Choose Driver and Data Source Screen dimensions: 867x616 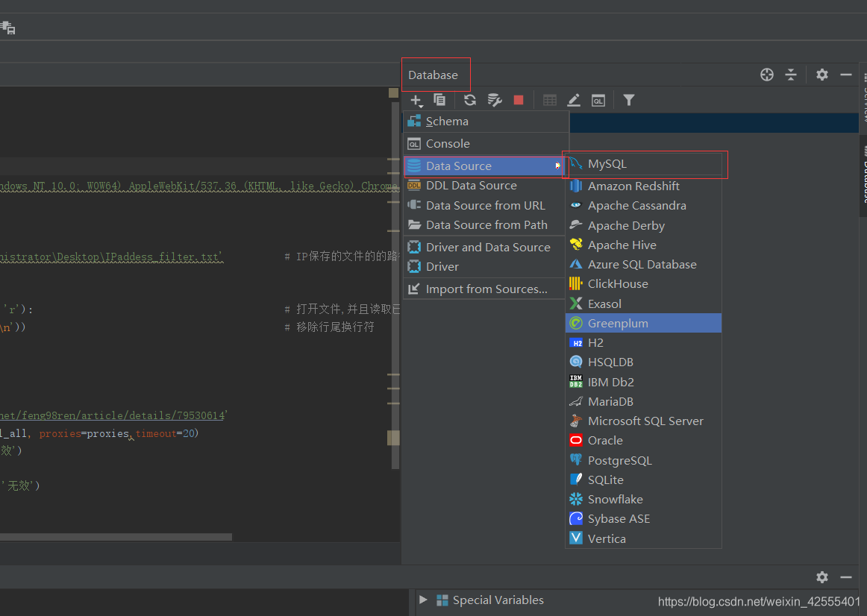pyautogui.click(x=483, y=248)
